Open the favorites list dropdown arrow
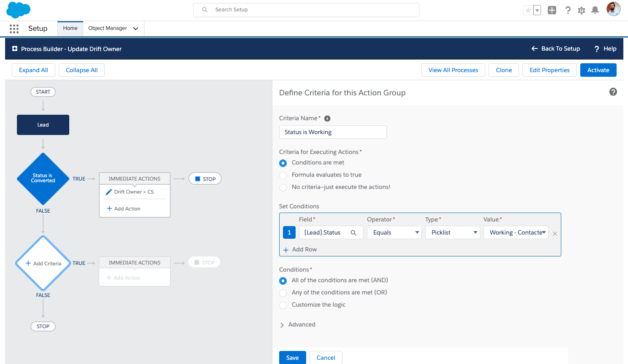This screenshot has height=364, width=628. pyautogui.click(x=537, y=10)
